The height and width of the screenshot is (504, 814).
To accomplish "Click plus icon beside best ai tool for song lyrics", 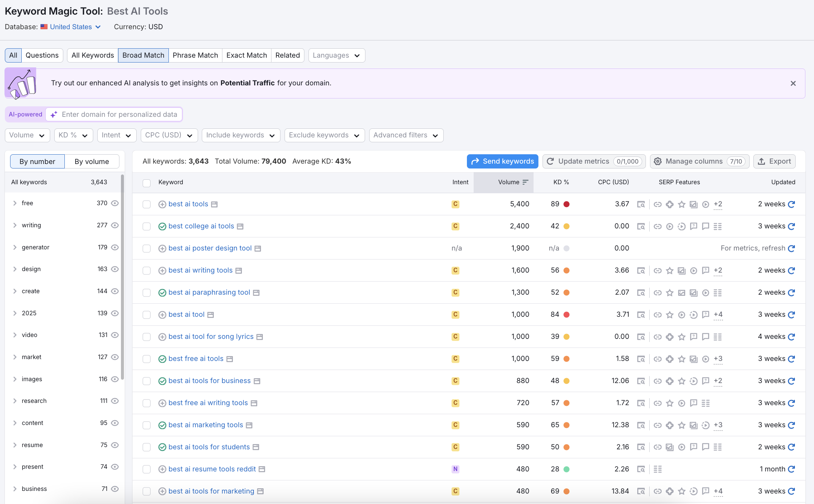I will tap(162, 337).
